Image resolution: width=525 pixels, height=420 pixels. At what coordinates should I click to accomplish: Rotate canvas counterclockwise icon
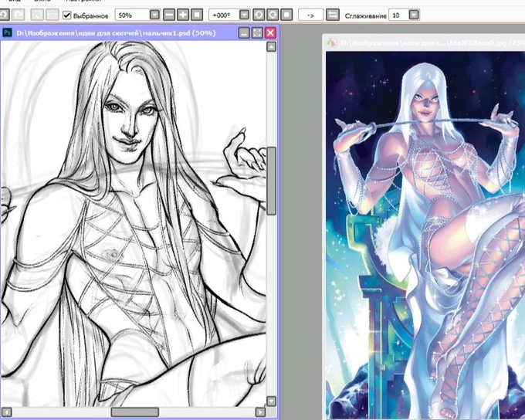tap(259, 15)
